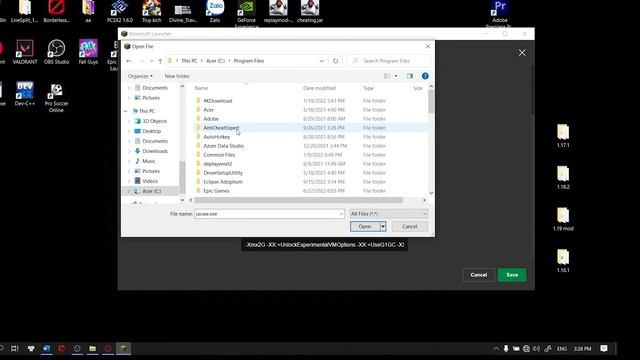
Task: Open the view options dropdown arrow
Action: (396, 76)
